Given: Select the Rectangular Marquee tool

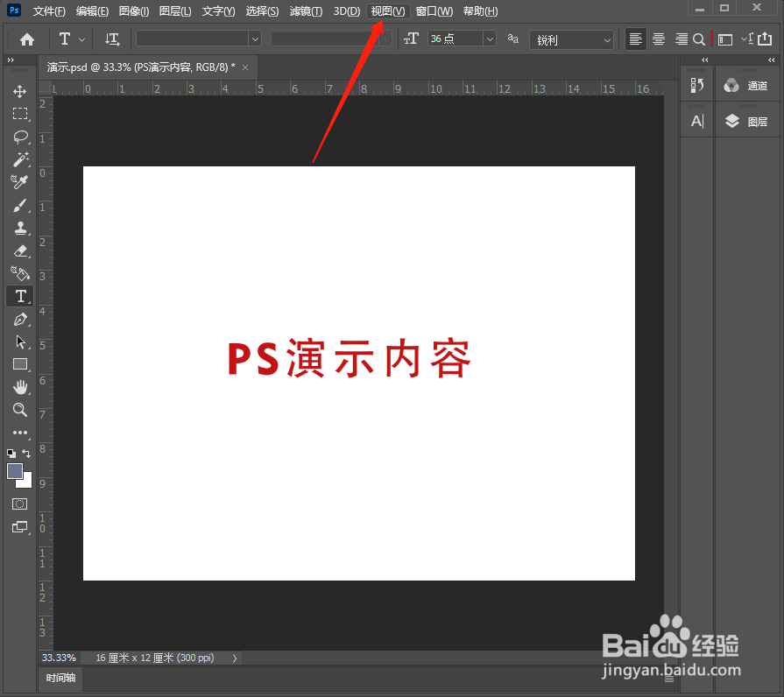Looking at the screenshot, I should (x=20, y=114).
